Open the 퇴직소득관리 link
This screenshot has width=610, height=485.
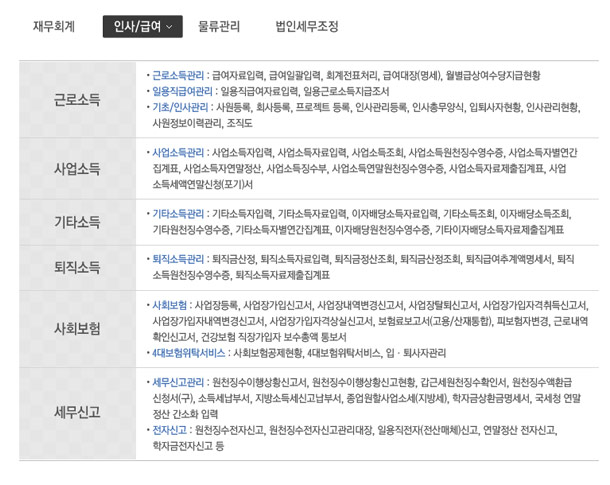tap(178, 259)
